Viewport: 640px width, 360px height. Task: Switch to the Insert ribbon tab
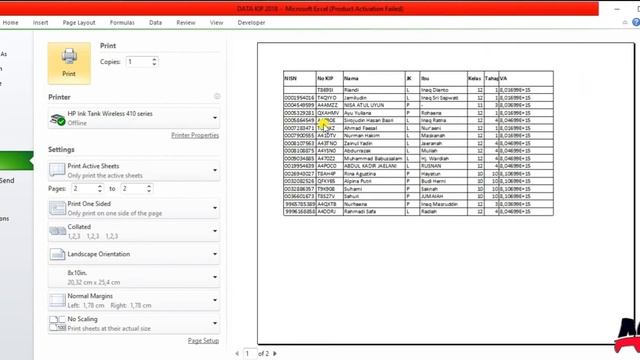[x=40, y=22]
